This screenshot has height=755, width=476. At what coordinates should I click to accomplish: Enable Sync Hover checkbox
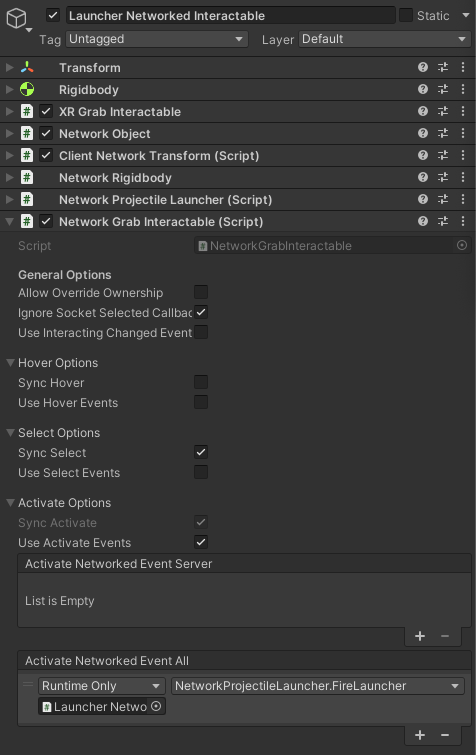[201, 382]
